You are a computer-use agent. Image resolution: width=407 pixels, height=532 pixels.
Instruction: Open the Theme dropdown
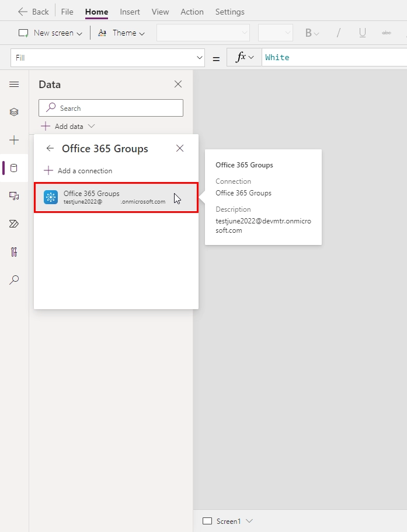click(121, 33)
